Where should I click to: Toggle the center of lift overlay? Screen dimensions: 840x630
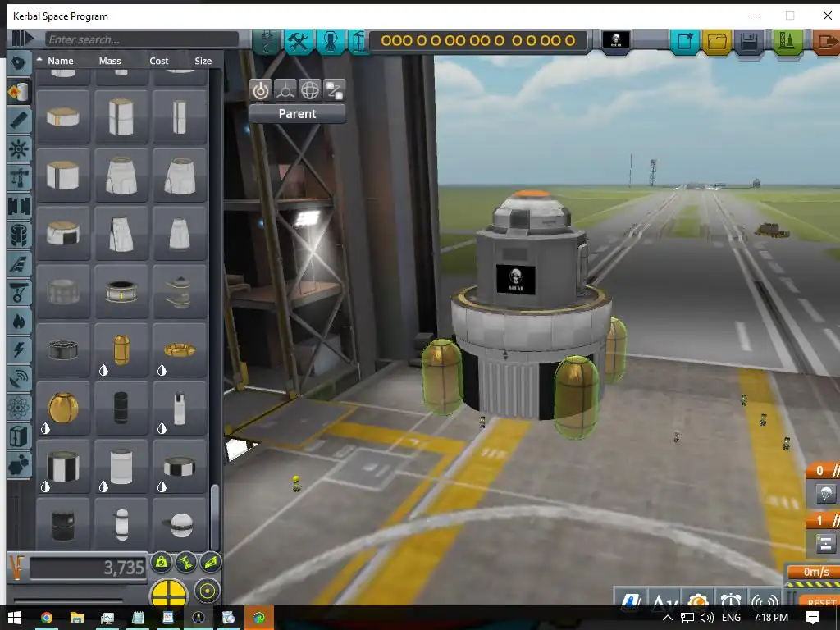[211, 562]
